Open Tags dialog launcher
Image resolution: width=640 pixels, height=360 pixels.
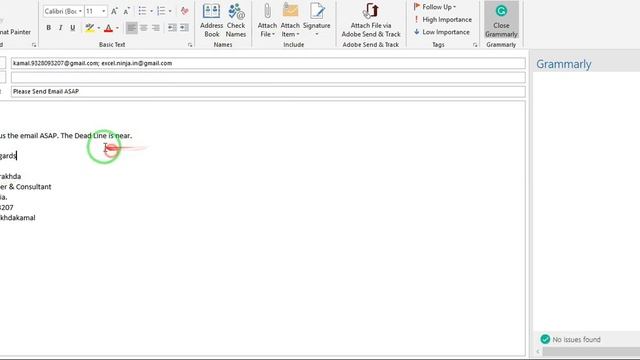pos(475,45)
